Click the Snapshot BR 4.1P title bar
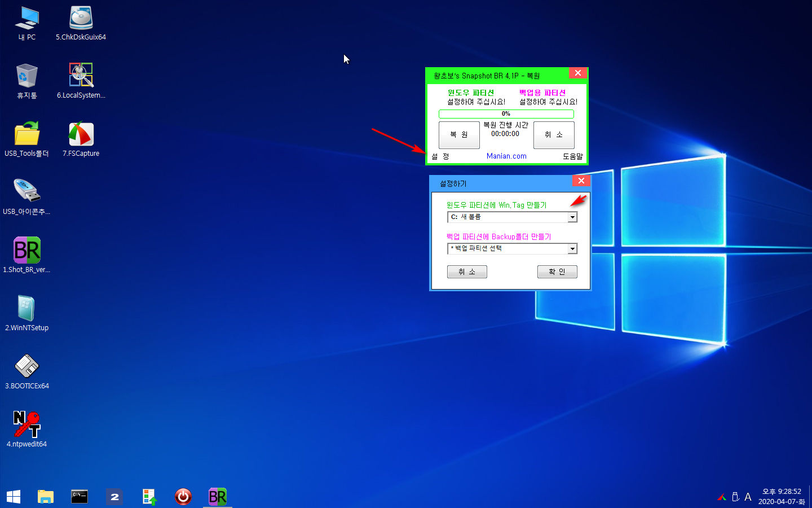The height and width of the screenshot is (508, 812). [x=497, y=75]
